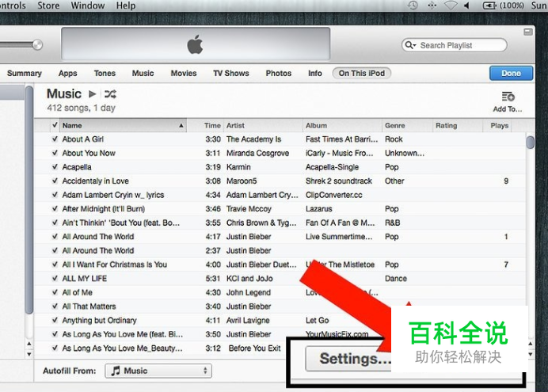Select the 4:17 All Around The World row
Image resolution: width=548 pixels, height=392 pixels.
tap(280, 237)
